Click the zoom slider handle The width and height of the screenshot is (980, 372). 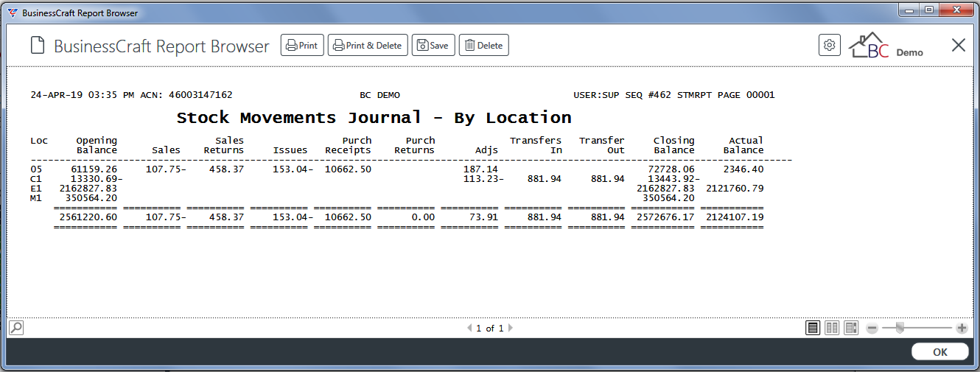point(900,328)
